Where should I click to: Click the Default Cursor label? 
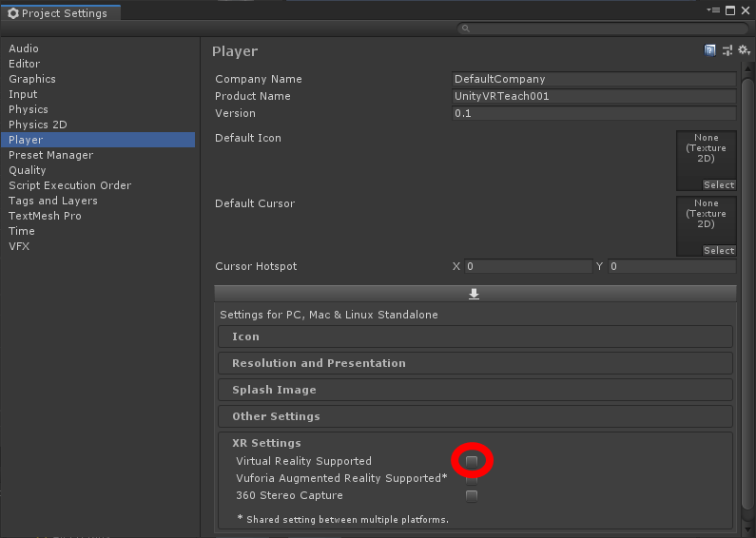(255, 203)
